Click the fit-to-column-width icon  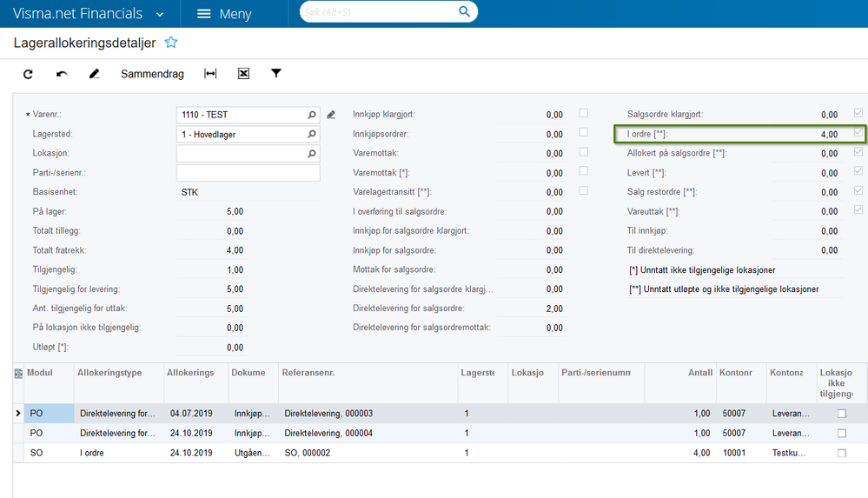point(210,74)
